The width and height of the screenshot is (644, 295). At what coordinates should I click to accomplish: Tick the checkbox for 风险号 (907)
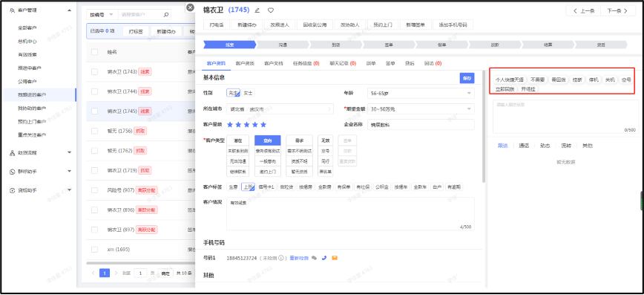pyautogui.click(x=94, y=190)
